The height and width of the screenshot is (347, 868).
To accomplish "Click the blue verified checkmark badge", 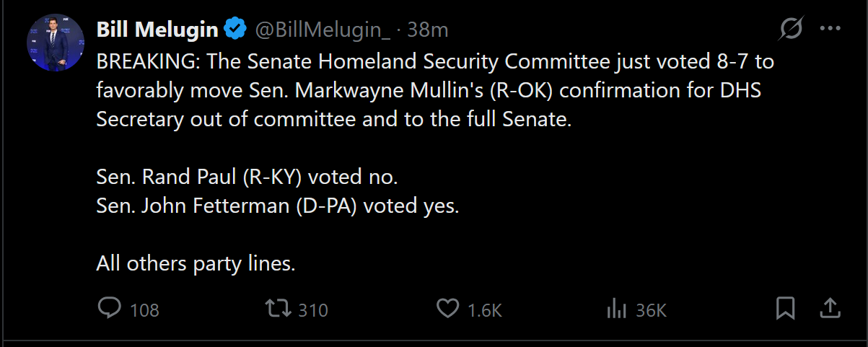I will point(234,30).
